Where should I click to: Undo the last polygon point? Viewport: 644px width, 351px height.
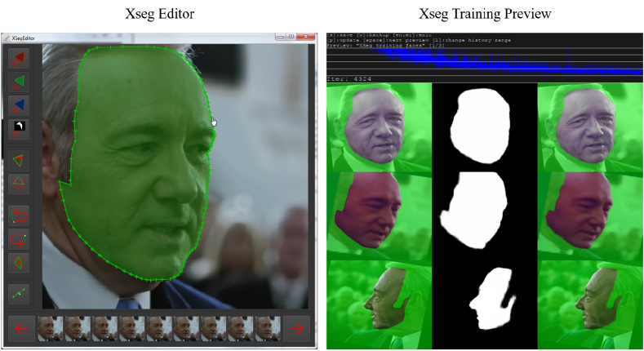pyautogui.click(x=19, y=216)
